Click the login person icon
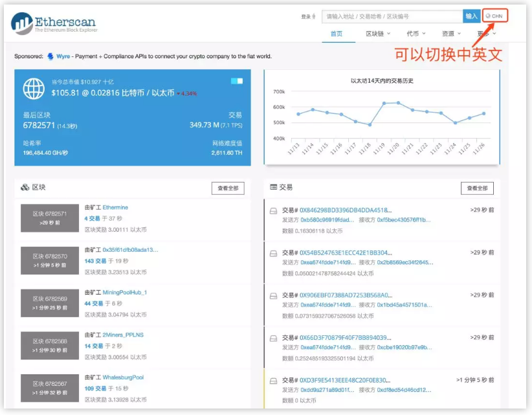The width and height of the screenshot is (532, 415). pos(314,16)
